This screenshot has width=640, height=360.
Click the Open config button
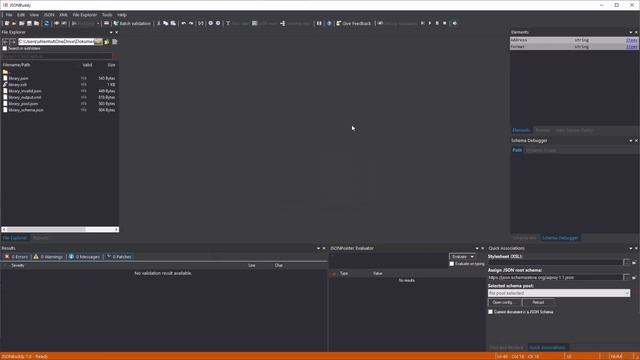504,302
